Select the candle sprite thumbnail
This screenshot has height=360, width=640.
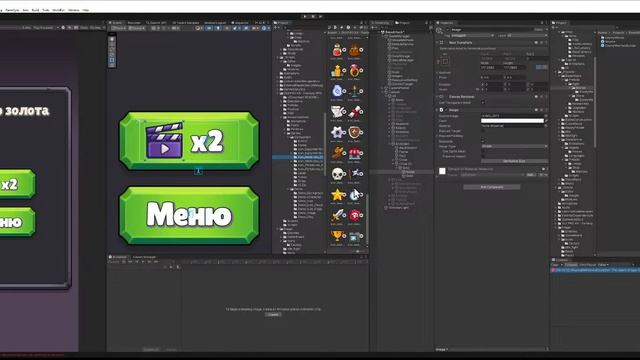coord(355,91)
